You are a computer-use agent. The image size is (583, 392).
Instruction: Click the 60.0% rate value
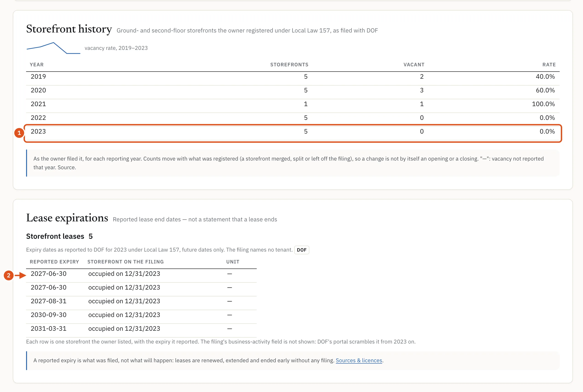545,90
